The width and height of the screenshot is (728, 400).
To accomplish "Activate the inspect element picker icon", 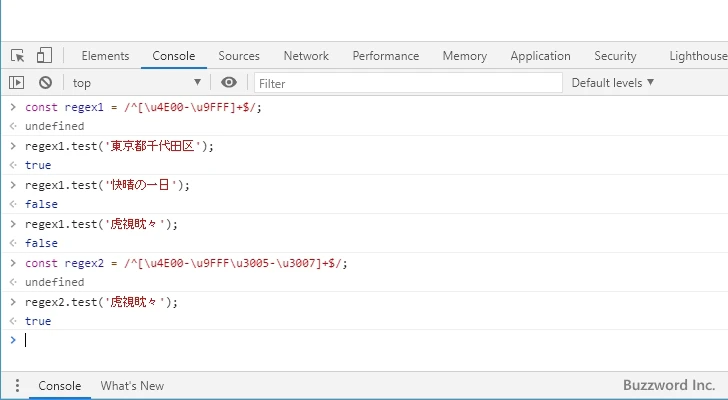I will click(x=18, y=56).
